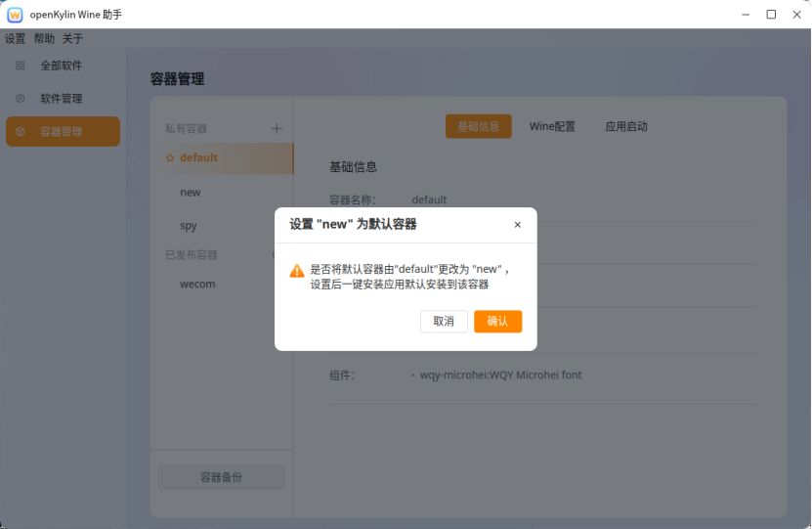Click the 容器备份 button

221,477
